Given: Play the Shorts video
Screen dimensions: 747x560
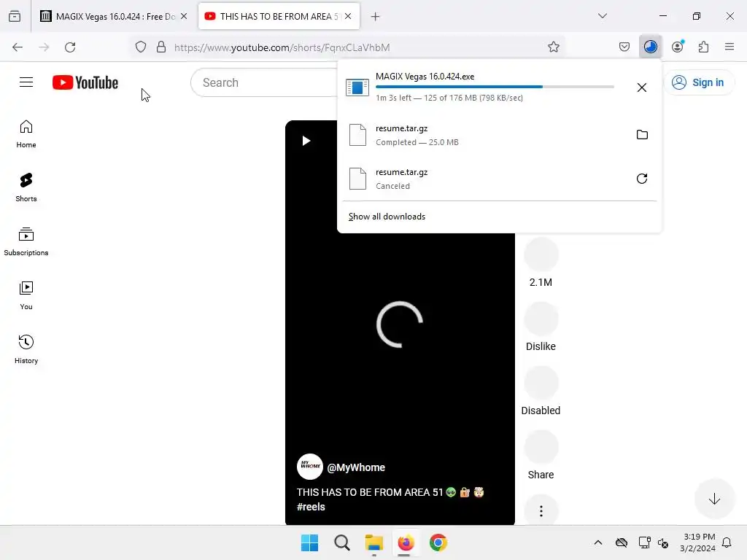Looking at the screenshot, I should click(306, 141).
